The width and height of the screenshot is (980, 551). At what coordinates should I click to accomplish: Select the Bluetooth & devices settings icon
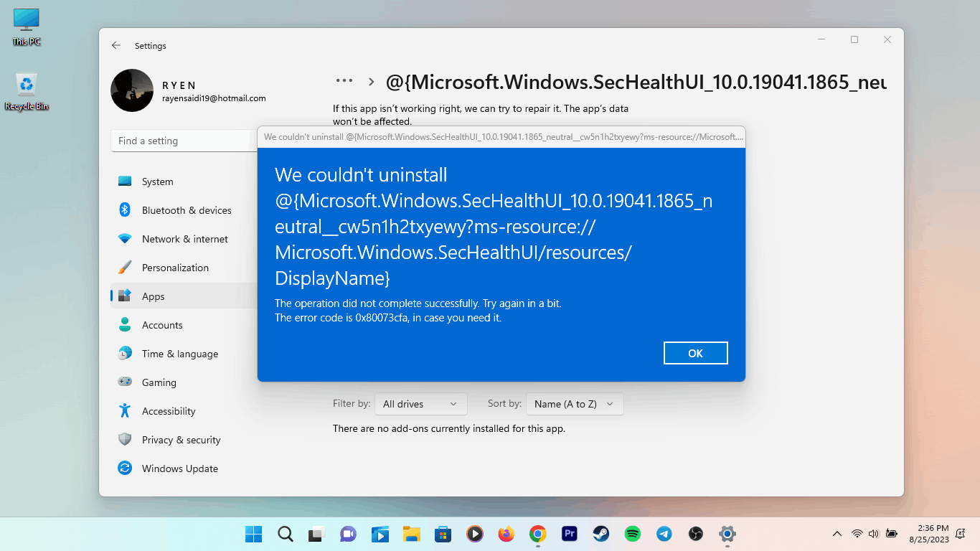tap(125, 210)
